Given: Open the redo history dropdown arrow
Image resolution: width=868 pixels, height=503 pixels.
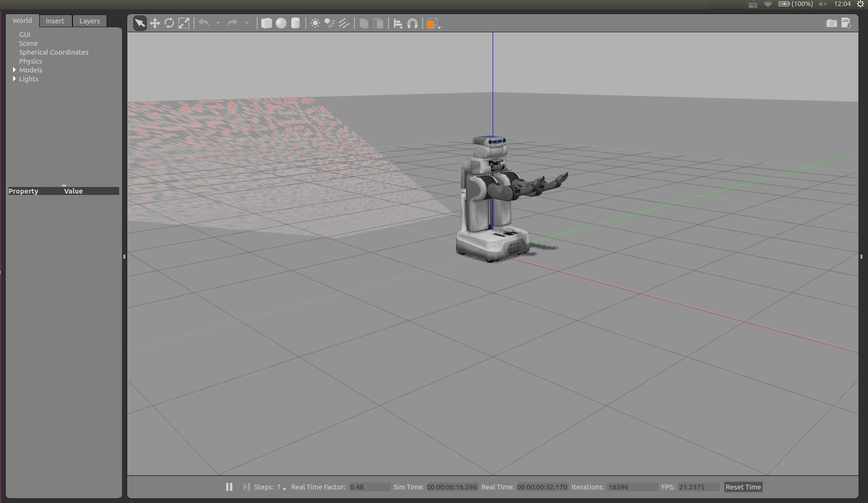Looking at the screenshot, I should (x=247, y=23).
